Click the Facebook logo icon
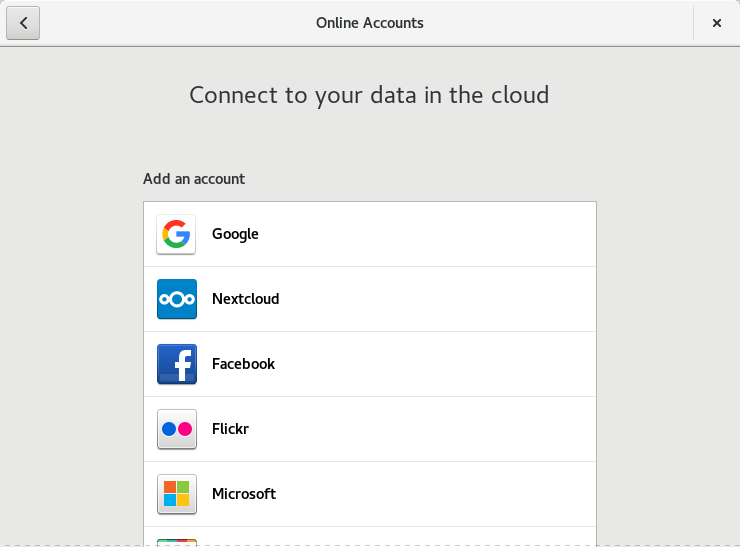The image size is (740, 547). [176, 364]
